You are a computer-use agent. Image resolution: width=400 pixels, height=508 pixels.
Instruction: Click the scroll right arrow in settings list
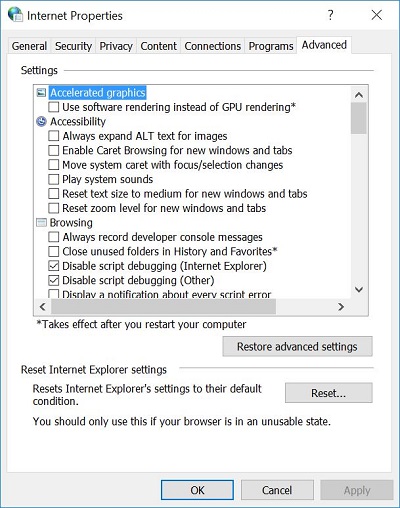pyautogui.click(x=341, y=307)
